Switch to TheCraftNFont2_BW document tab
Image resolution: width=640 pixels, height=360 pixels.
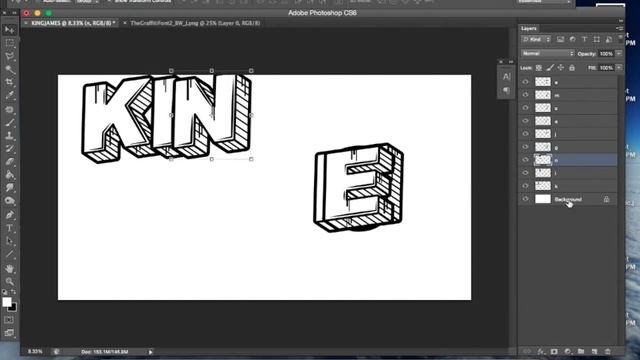coord(195,23)
